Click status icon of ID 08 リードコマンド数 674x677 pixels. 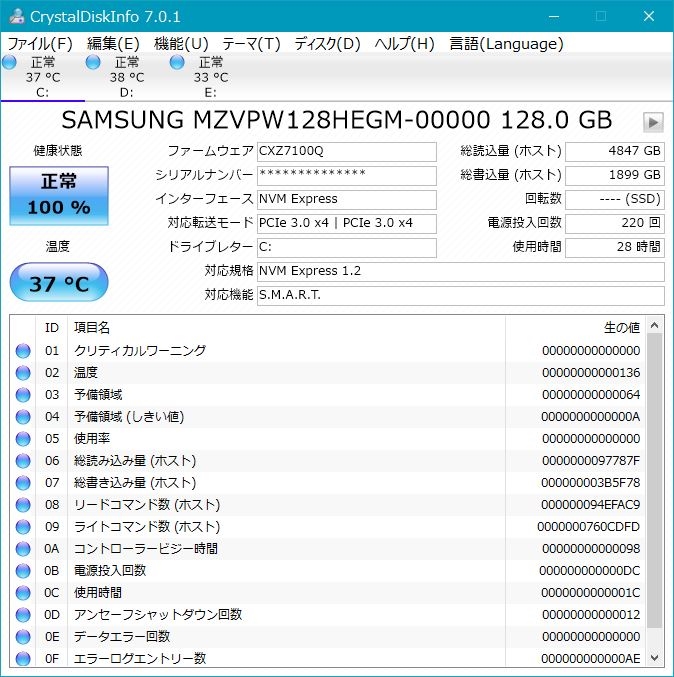(x=23, y=505)
